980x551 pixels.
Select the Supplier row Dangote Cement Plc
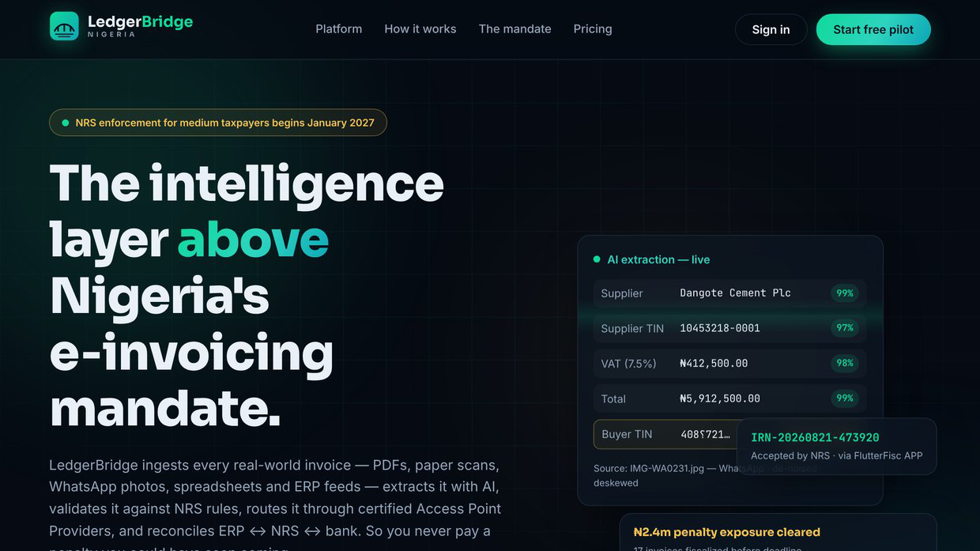pyautogui.click(x=730, y=293)
